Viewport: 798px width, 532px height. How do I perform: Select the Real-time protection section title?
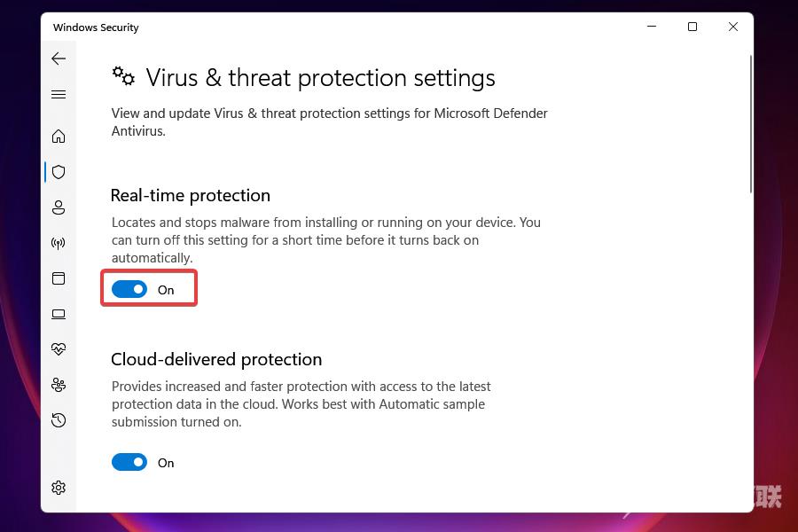190,195
